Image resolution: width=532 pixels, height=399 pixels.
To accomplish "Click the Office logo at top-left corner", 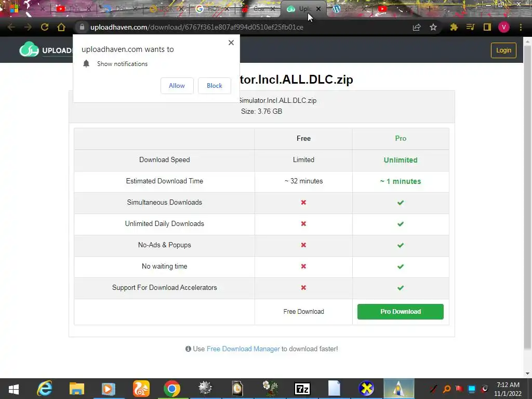I will (14, 8).
